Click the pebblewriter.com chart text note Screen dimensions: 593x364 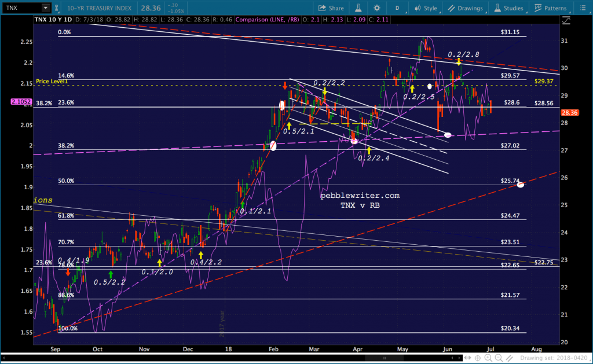[x=360, y=196]
